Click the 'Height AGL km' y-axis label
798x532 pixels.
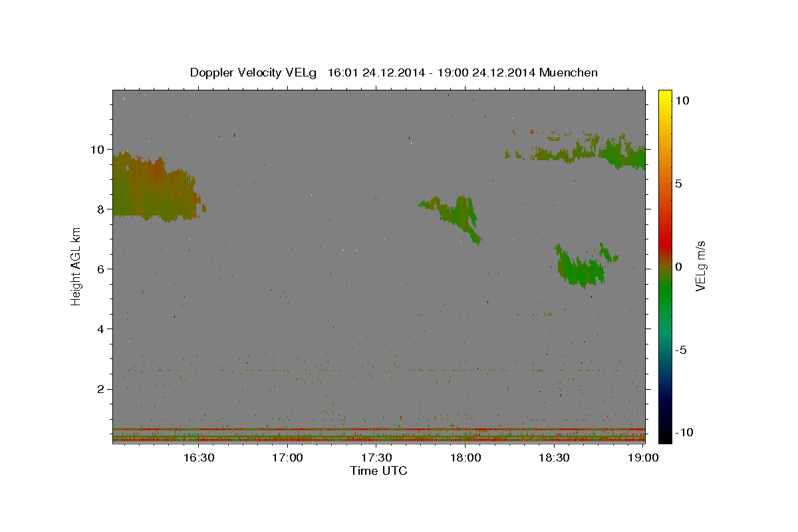(x=76, y=266)
